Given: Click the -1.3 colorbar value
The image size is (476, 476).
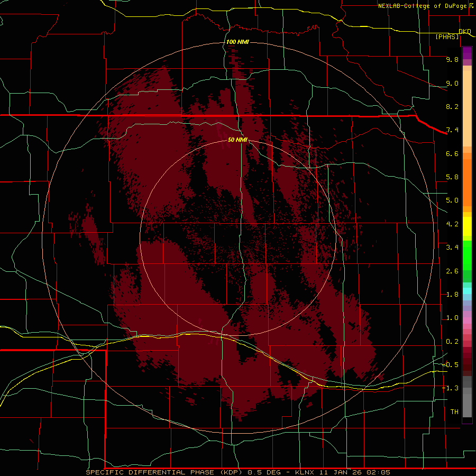Looking at the screenshot, I should point(451,388).
